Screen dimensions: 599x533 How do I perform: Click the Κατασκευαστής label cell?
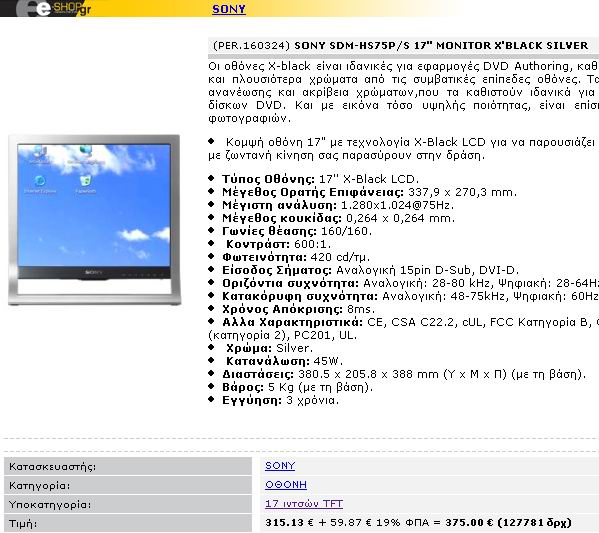[x=128, y=467]
